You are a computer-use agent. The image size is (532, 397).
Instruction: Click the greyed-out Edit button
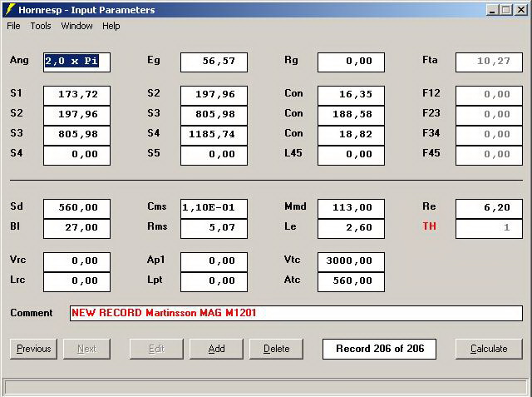point(156,349)
